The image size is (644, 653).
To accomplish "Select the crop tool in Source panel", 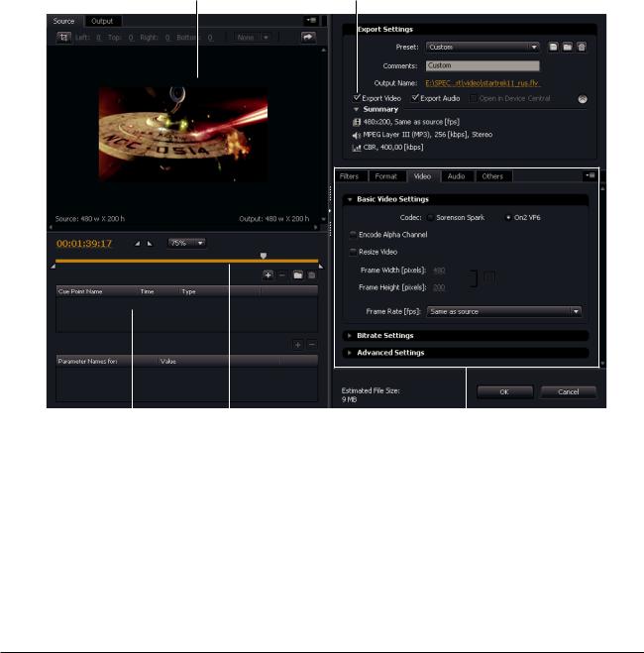I will tap(63, 38).
